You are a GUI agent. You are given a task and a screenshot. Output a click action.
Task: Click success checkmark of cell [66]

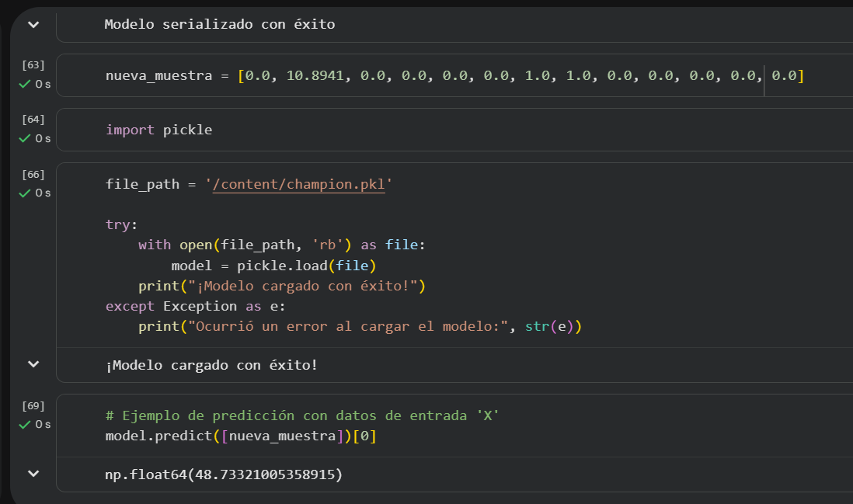pos(25,193)
